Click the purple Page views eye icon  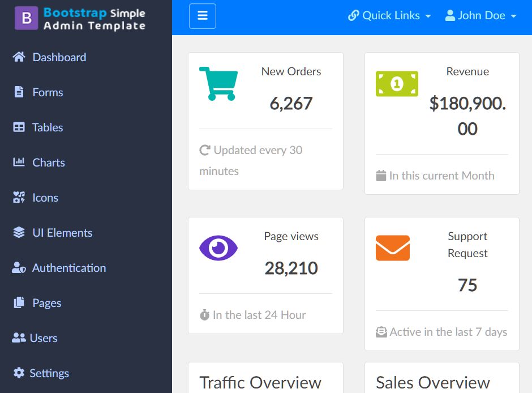click(218, 247)
